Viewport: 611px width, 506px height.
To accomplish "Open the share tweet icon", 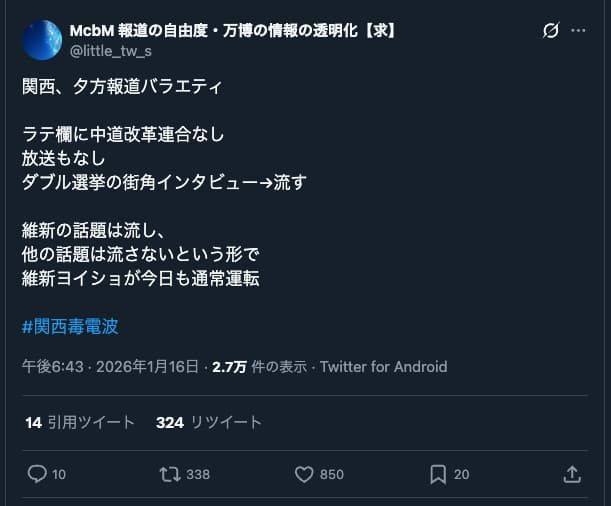I will coord(572,474).
